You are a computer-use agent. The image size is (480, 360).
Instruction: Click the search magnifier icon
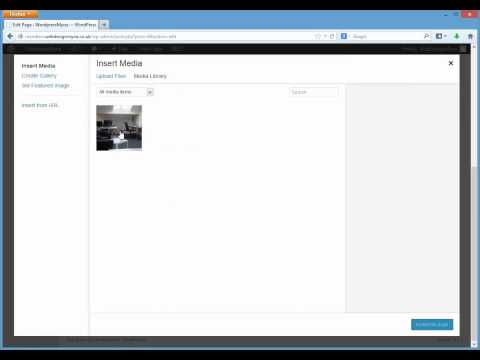pos(426,36)
